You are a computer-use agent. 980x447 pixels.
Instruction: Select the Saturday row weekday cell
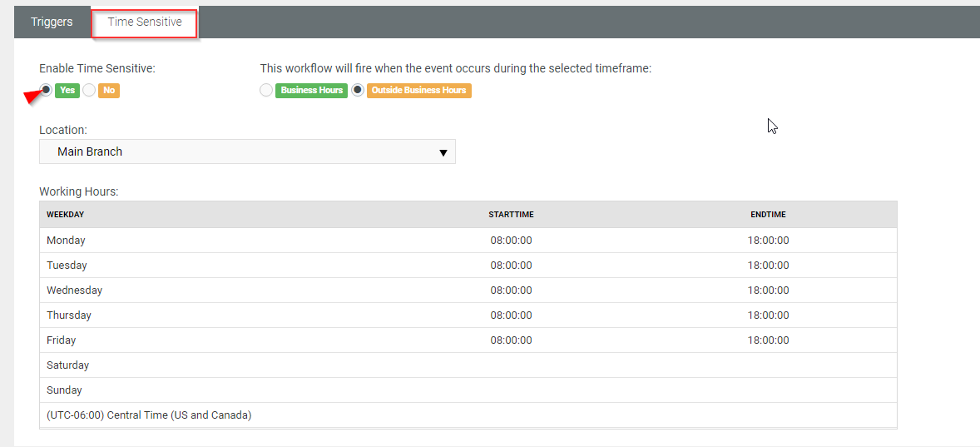67,365
